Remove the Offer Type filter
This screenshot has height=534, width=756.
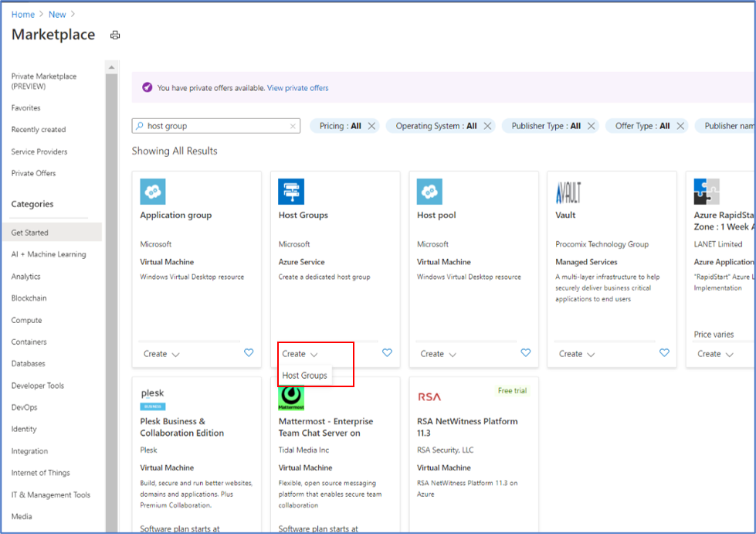pyautogui.click(x=680, y=126)
